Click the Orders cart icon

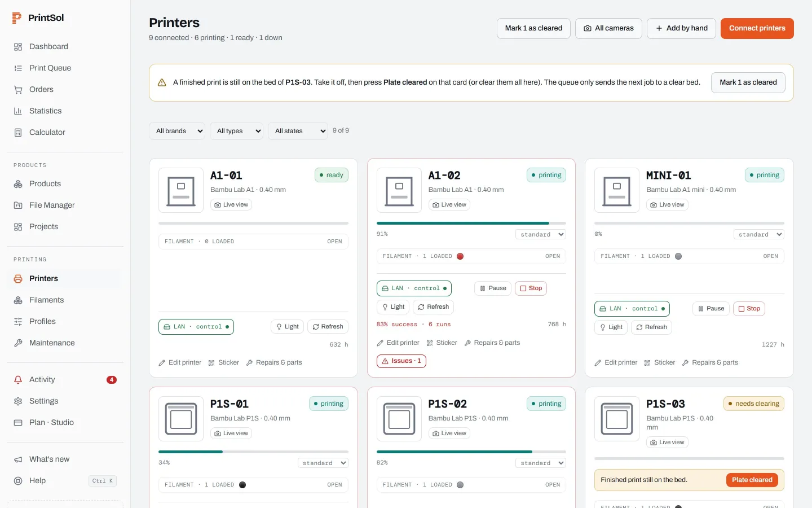tap(18, 90)
